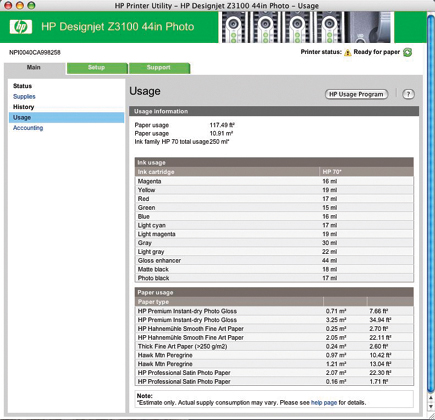Screen dimensions: 435x420
Task: Switch to the Main tab
Action: [34, 68]
